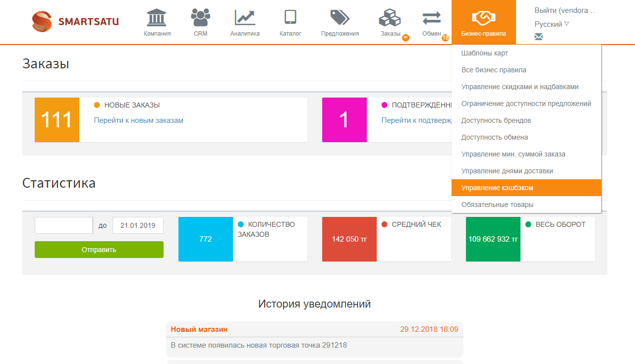This screenshot has height=364, width=635.
Task: Click notification text about торговая точка 291218
Action: [x=259, y=345]
